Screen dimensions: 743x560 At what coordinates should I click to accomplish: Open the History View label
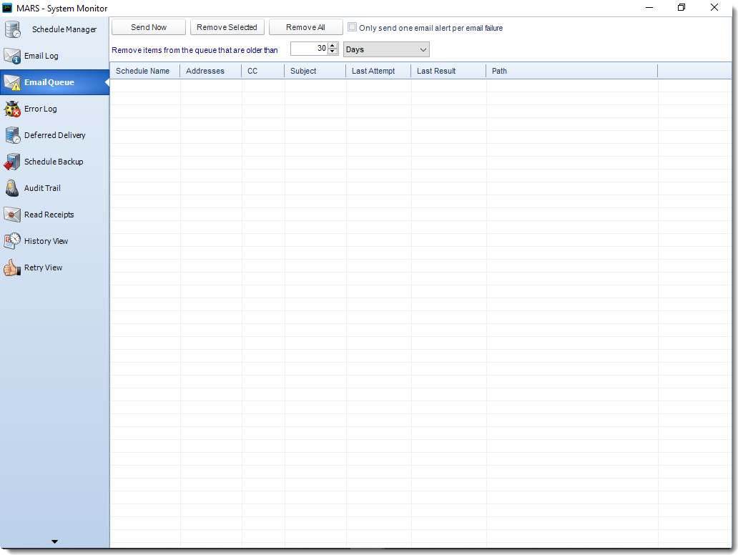[x=46, y=241]
